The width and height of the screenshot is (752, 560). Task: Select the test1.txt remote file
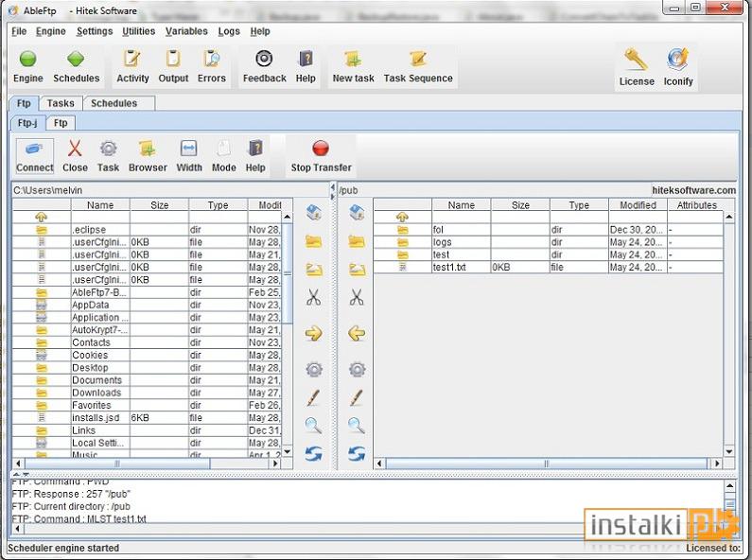549,267
